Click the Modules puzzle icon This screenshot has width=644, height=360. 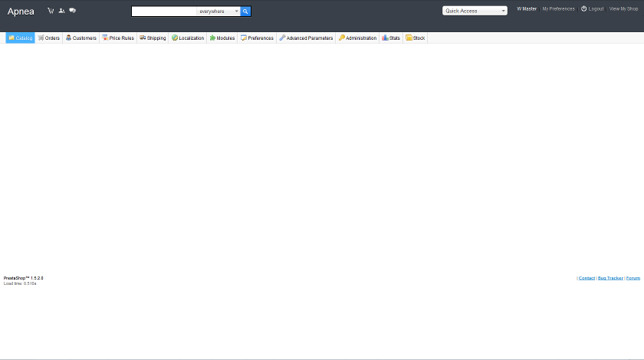click(x=212, y=38)
